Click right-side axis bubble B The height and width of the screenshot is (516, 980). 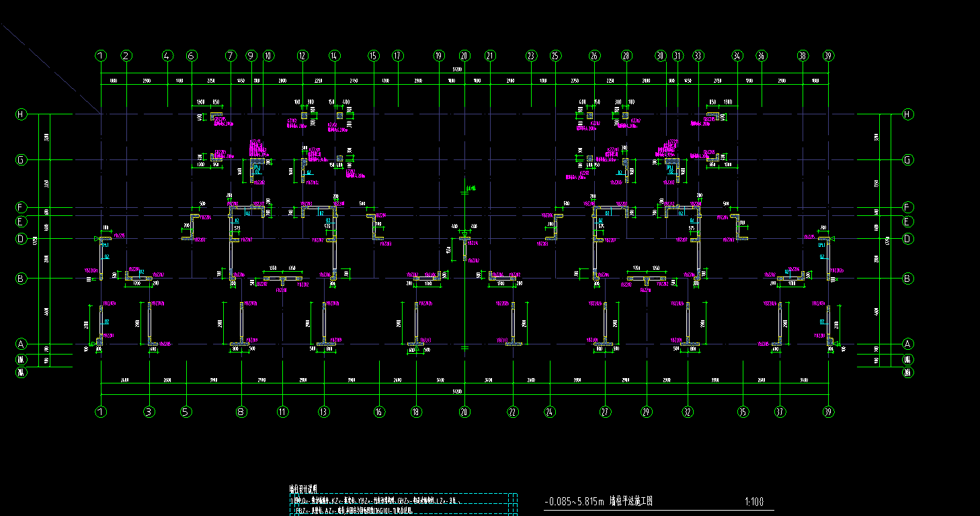click(x=908, y=278)
